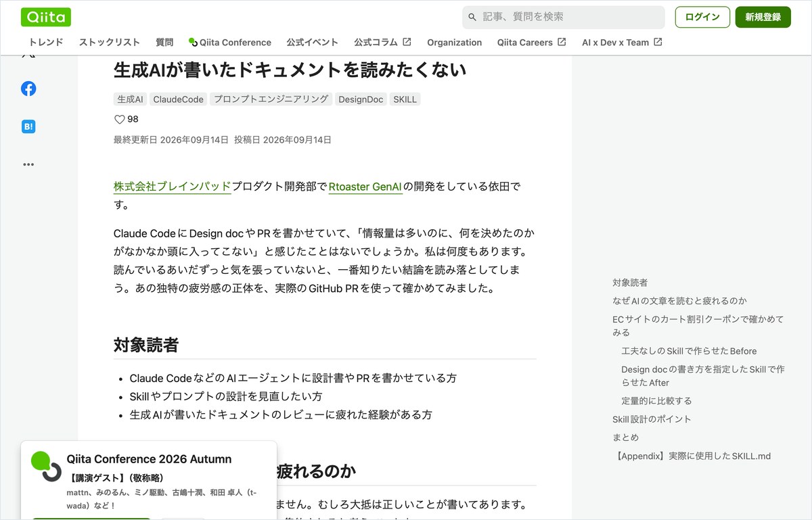Jump to なぜAIの文章を読むと疲れるのか in contents
This screenshot has height=520, width=812.
point(679,301)
